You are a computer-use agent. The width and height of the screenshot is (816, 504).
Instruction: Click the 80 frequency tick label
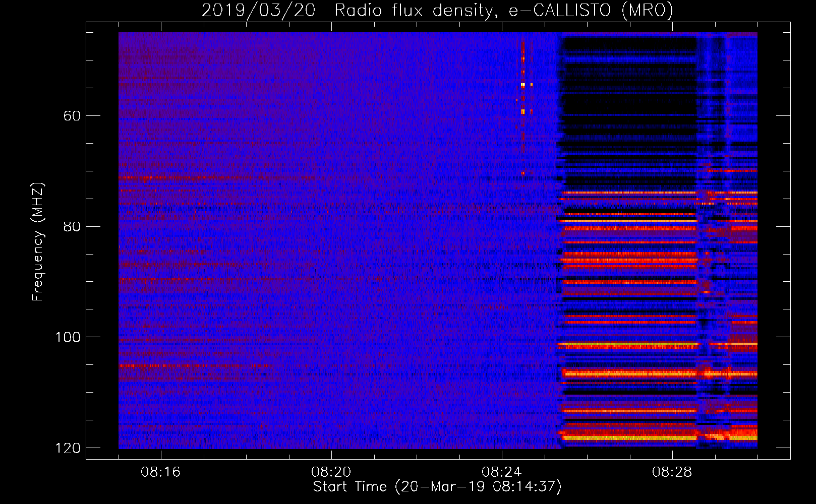click(x=72, y=226)
